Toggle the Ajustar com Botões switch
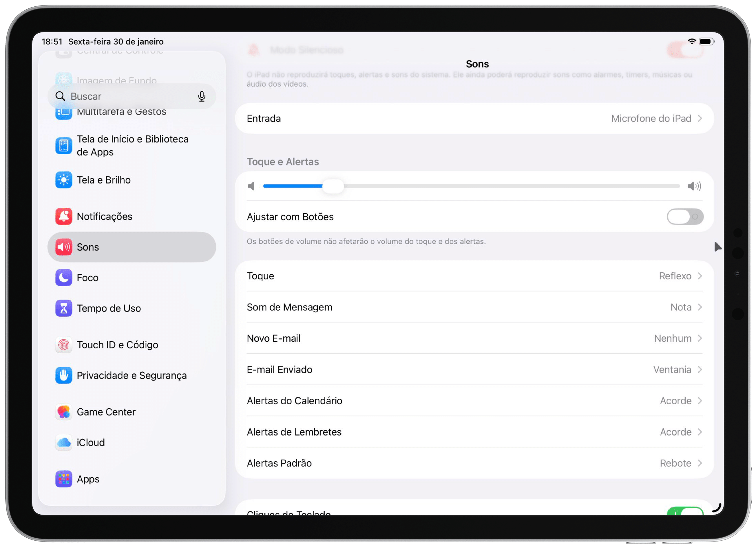 tap(685, 217)
